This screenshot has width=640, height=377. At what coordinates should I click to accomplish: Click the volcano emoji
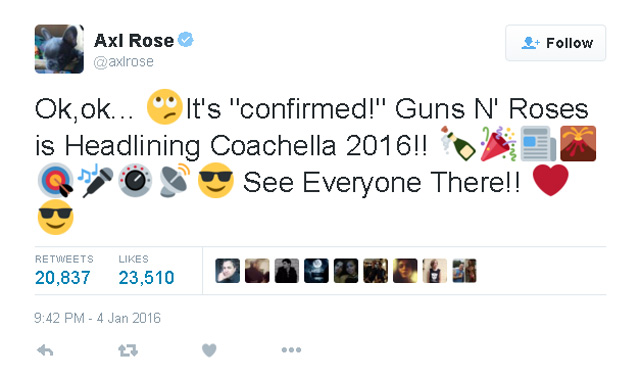(x=578, y=144)
